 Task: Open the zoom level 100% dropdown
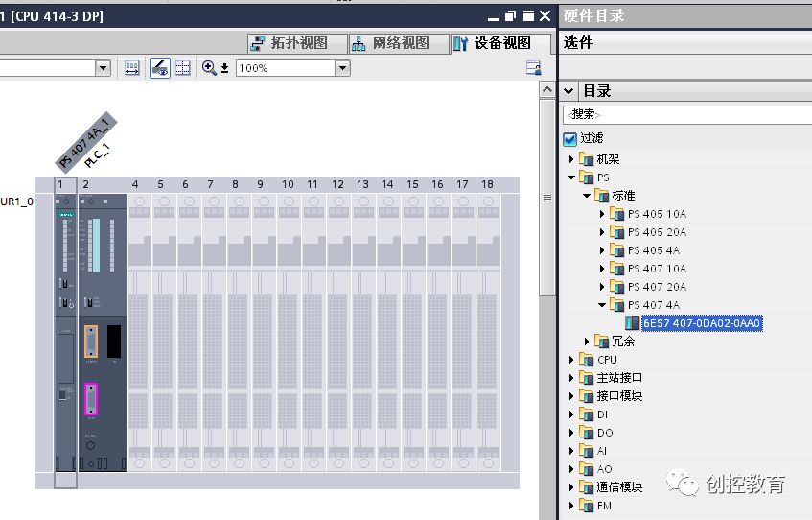pos(343,68)
